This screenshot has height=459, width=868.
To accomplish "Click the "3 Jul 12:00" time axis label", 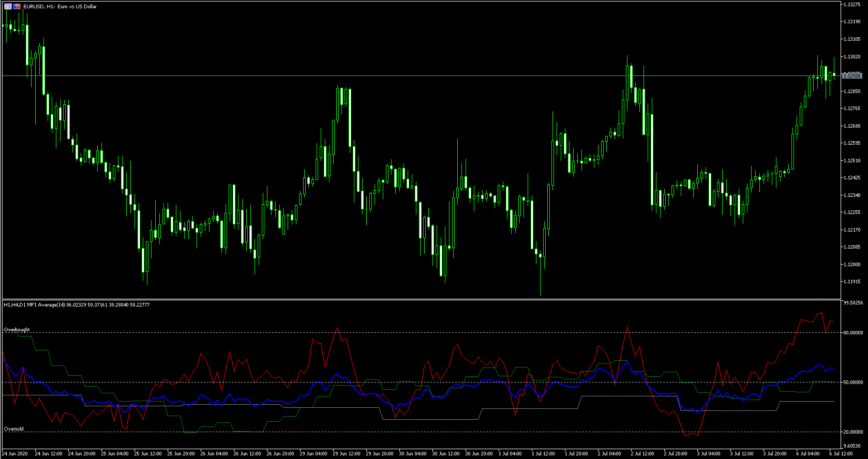I will click(x=742, y=454).
